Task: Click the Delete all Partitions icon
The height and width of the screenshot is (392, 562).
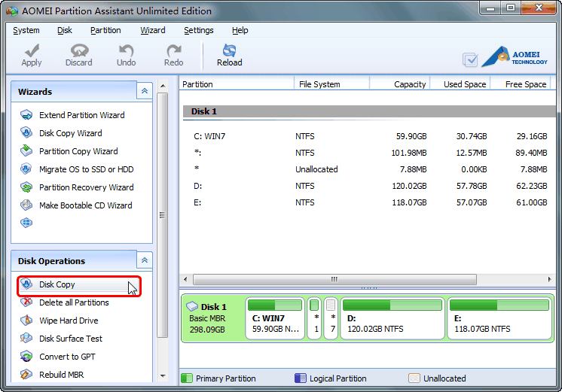Action: pos(26,302)
